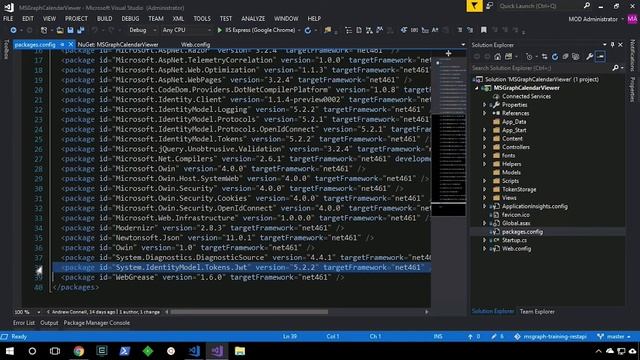Click the Bookmark icon in the toolbar
Screen dimensions: 640x360
click(x=484, y=30)
